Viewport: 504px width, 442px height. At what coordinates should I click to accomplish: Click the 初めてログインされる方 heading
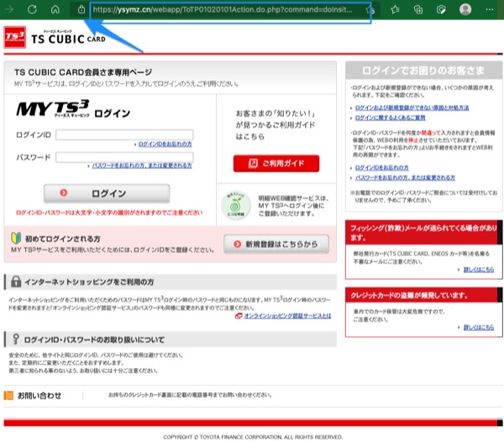pyautogui.click(x=63, y=239)
